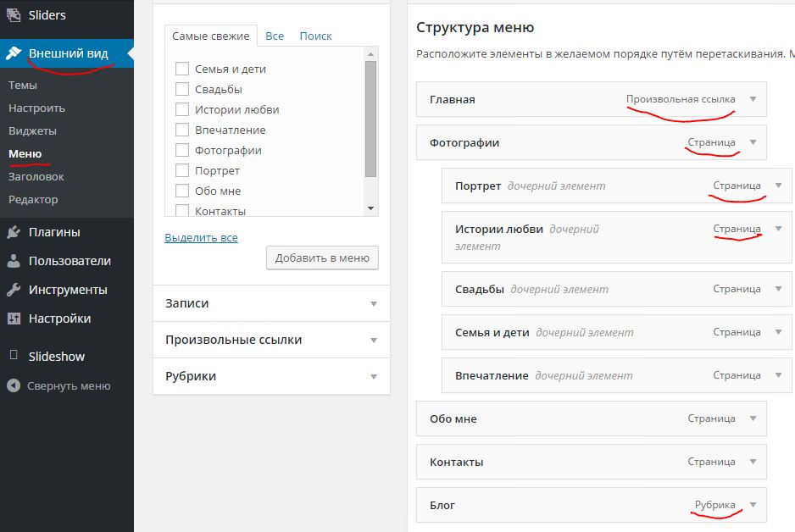This screenshot has width=795, height=532.
Task: Select the Блог menu item title
Action: pos(442,505)
